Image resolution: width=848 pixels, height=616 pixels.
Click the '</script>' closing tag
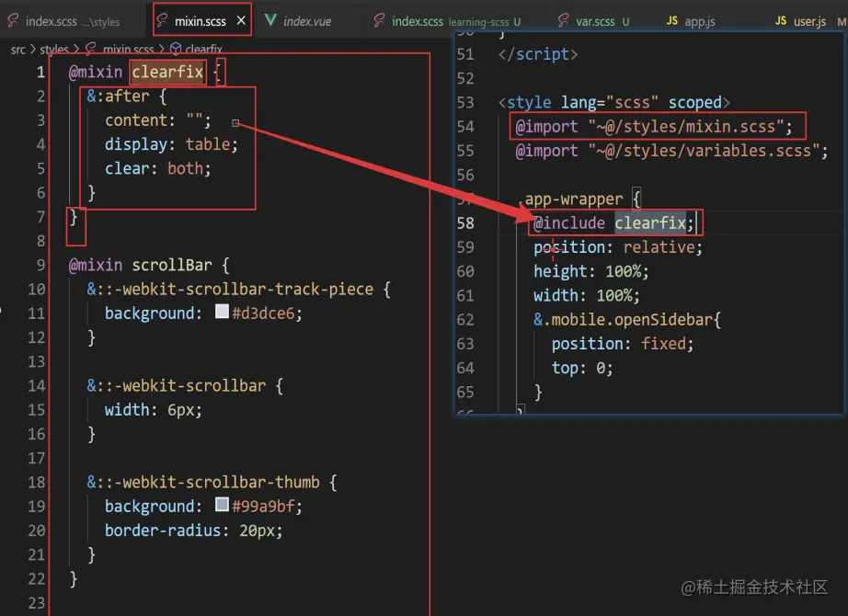click(x=537, y=54)
